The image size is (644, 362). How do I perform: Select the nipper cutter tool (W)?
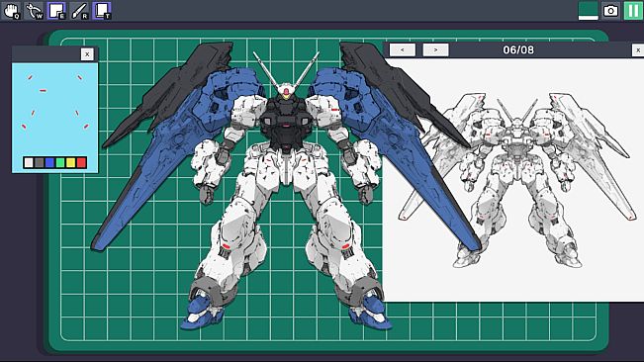point(34,11)
